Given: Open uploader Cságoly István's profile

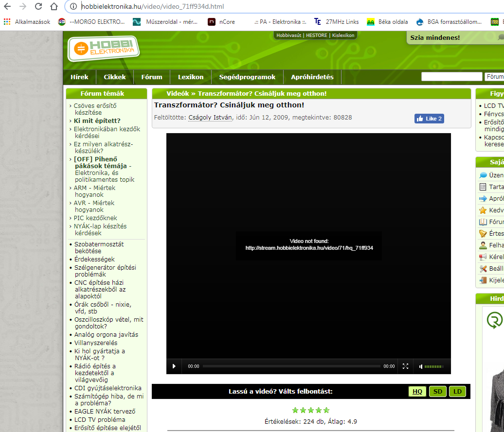Looking at the screenshot, I should tap(210, 118).
